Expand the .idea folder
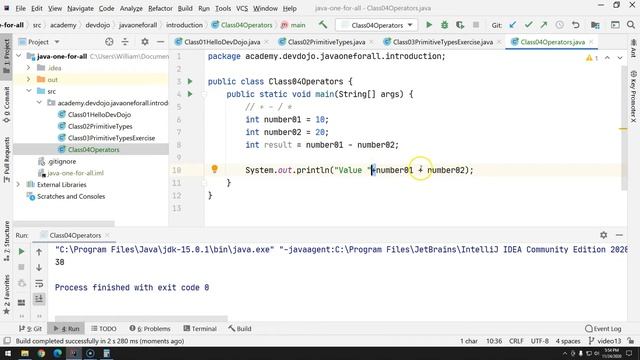Viewport: 640px width, 360px height. [29, 68]
